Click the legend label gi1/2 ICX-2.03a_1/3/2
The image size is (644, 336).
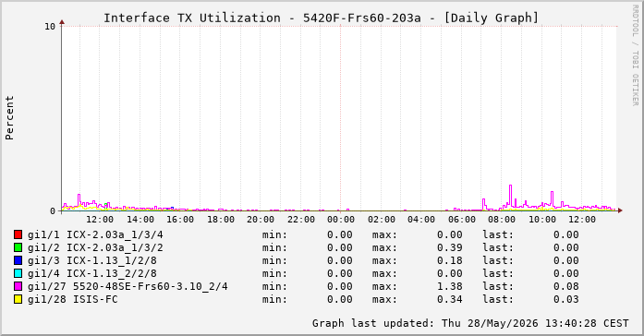tap(95, 247)
